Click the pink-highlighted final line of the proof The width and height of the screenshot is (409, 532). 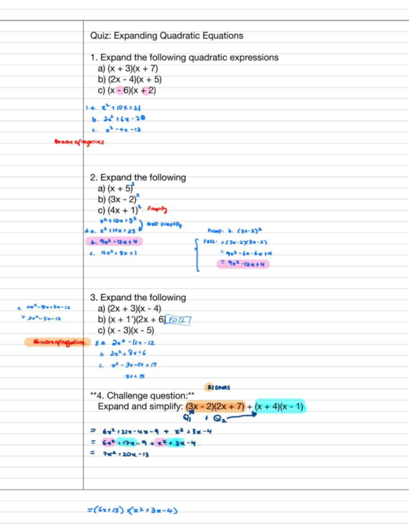[243, 264]
